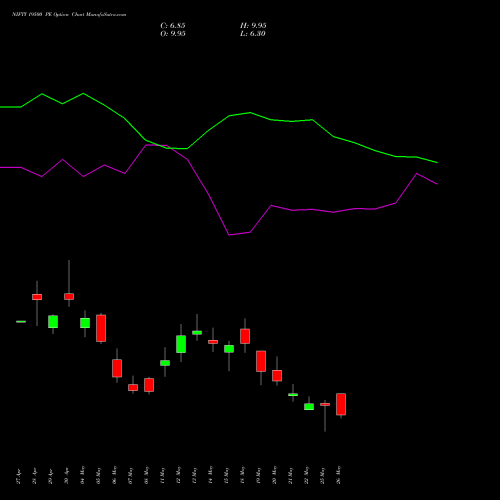This screenshot has height=500, width=500.
Task: Select the close value 'C: 6.85'
Action: pyautogui.click(x=173, y=26)
